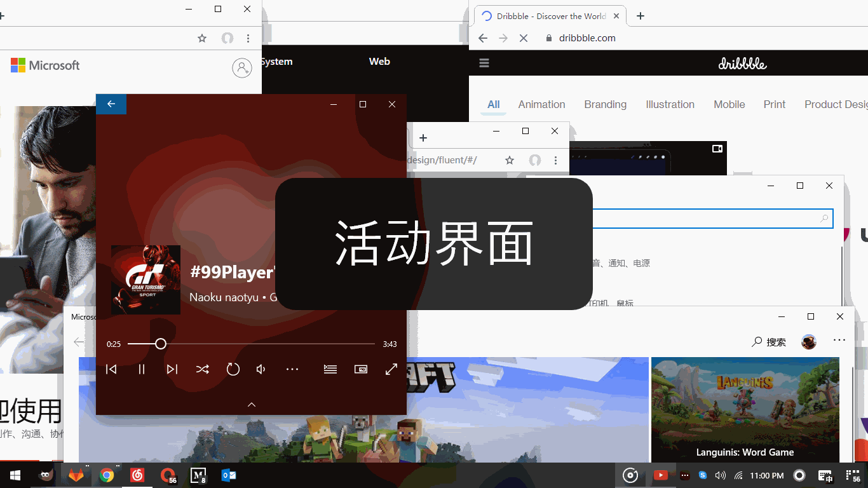
Task: Select Animation category on Dribbble
Action: click(x=541, y=105)
